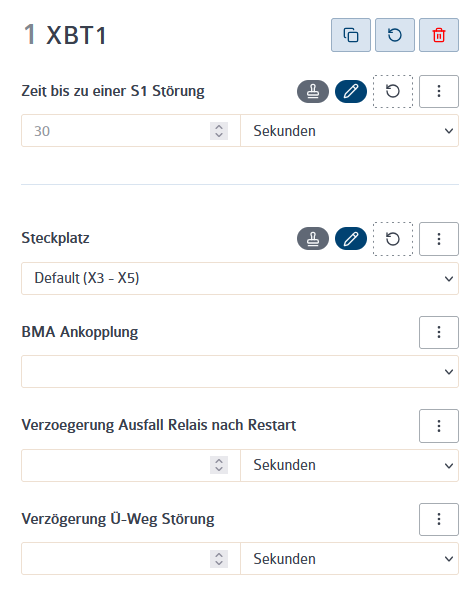Click the stepper arrows in the S1 Störung field
475x593 pixels.
tap(219, 131)
